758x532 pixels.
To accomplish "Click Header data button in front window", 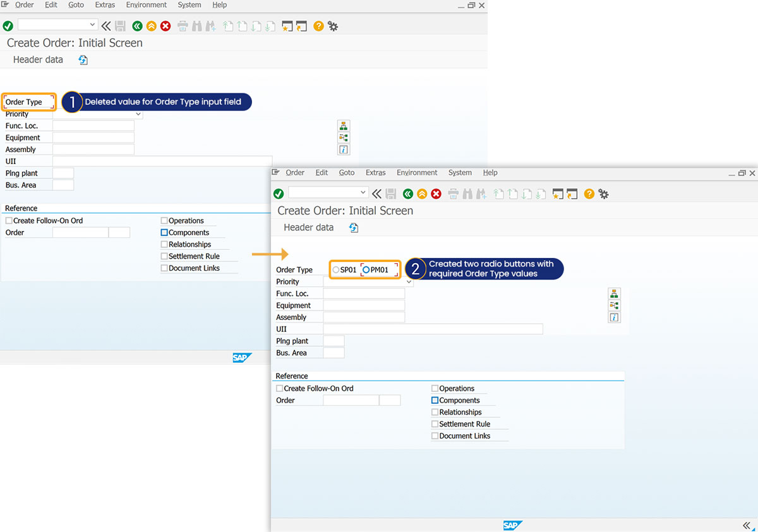I will coord(309,228).
